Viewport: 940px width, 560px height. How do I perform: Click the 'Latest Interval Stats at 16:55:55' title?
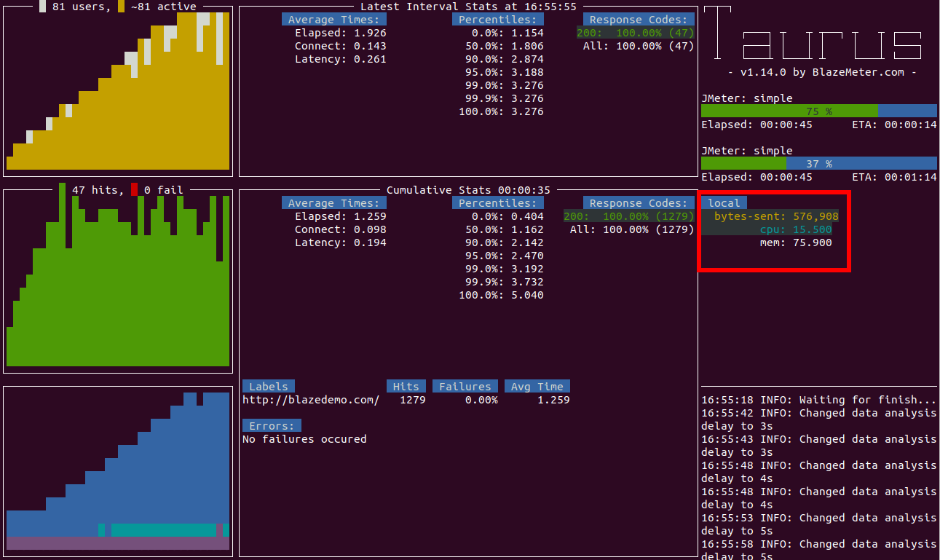coord(468,7)
